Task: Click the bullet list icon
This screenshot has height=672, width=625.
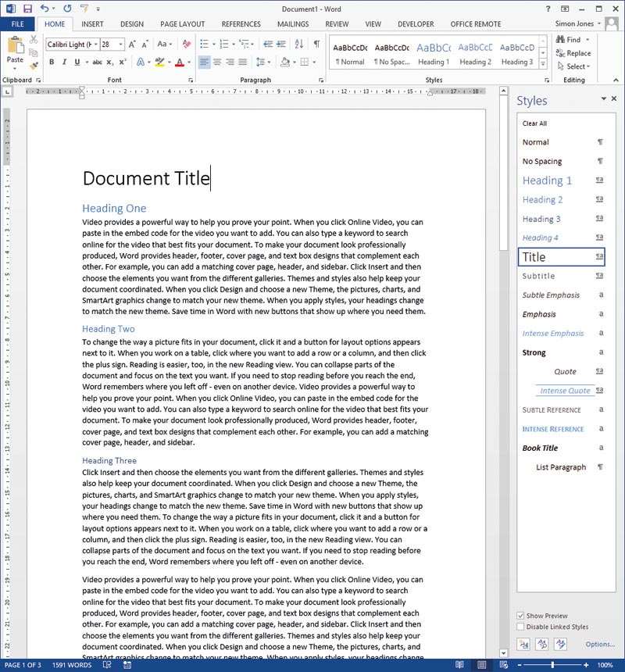Action: (x=205, y=44)
